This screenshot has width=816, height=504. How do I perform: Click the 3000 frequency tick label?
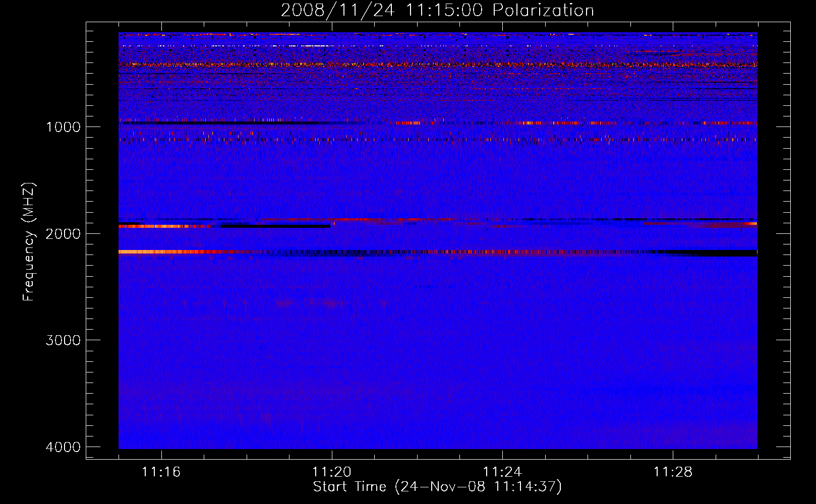[63, 340]
